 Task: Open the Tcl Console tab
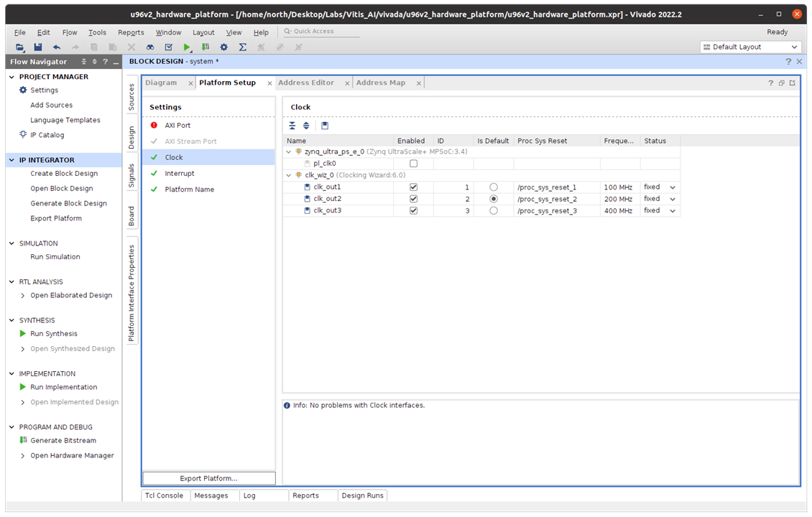coord(164,495)
